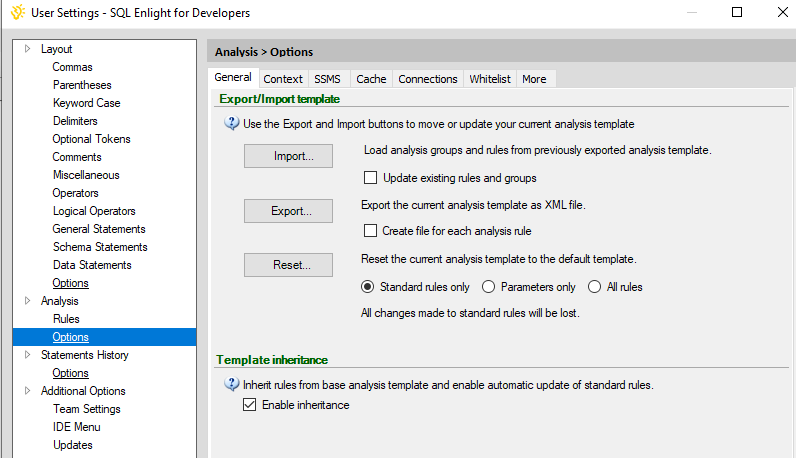Maximize the User Settings window
Screen dimensions: 796x458
(737, 12)
